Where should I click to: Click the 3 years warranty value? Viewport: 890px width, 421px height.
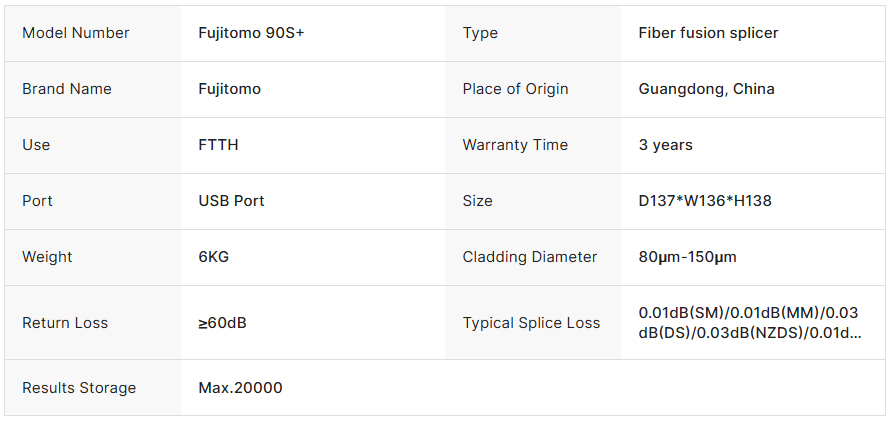tap(665, 145)
